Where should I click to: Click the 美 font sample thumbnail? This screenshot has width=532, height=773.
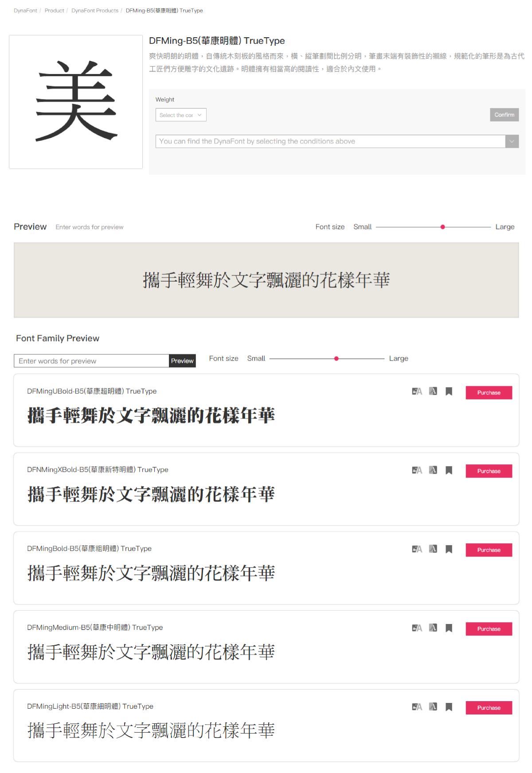(x=76, y=102)
